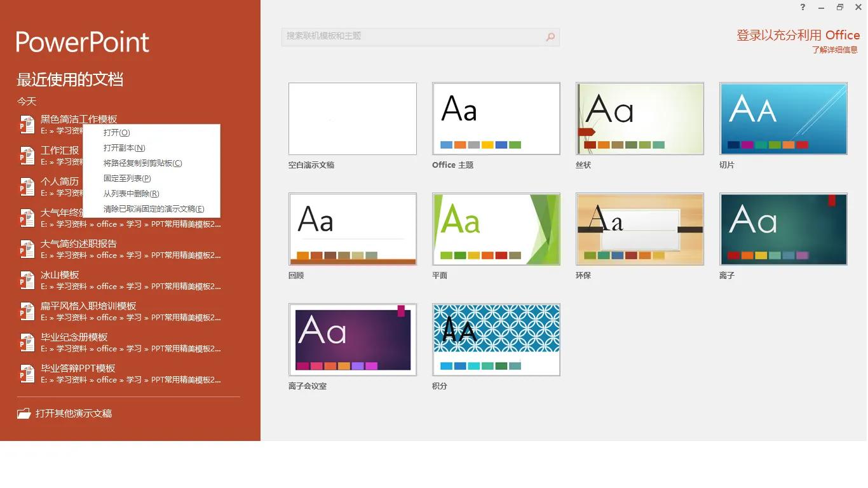This screenshot has width=868, height=488.
Task: Click the folder icon for opening other presentations
Action: click(24, 414)
